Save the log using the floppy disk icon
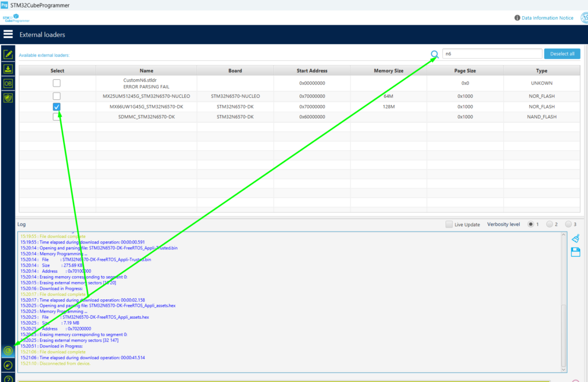 575,252
